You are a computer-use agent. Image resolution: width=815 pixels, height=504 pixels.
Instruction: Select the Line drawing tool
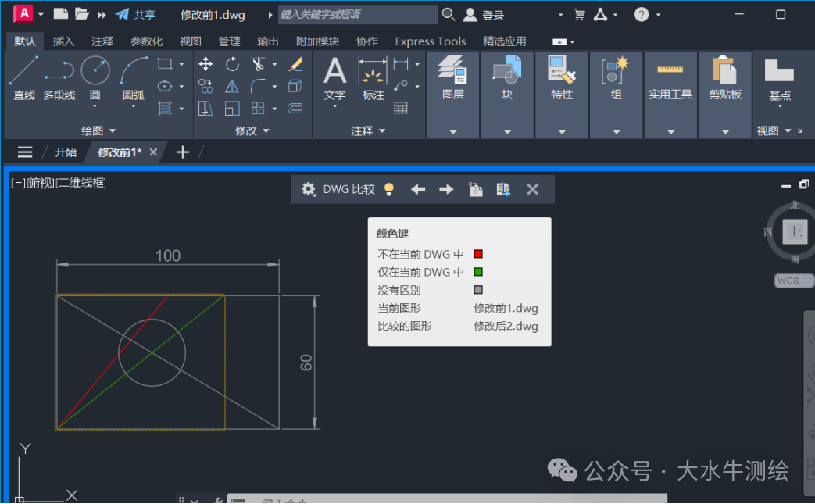pos(23,69)
